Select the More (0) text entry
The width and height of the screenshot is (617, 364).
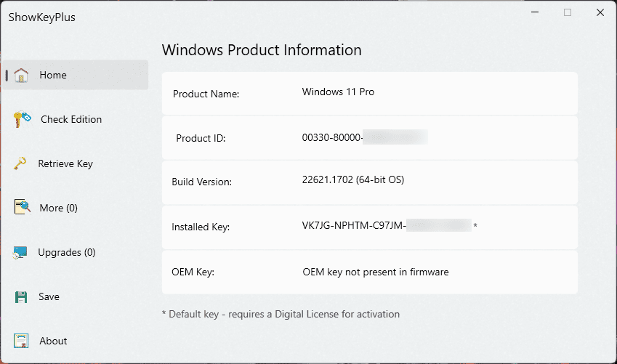pos(58,208)
